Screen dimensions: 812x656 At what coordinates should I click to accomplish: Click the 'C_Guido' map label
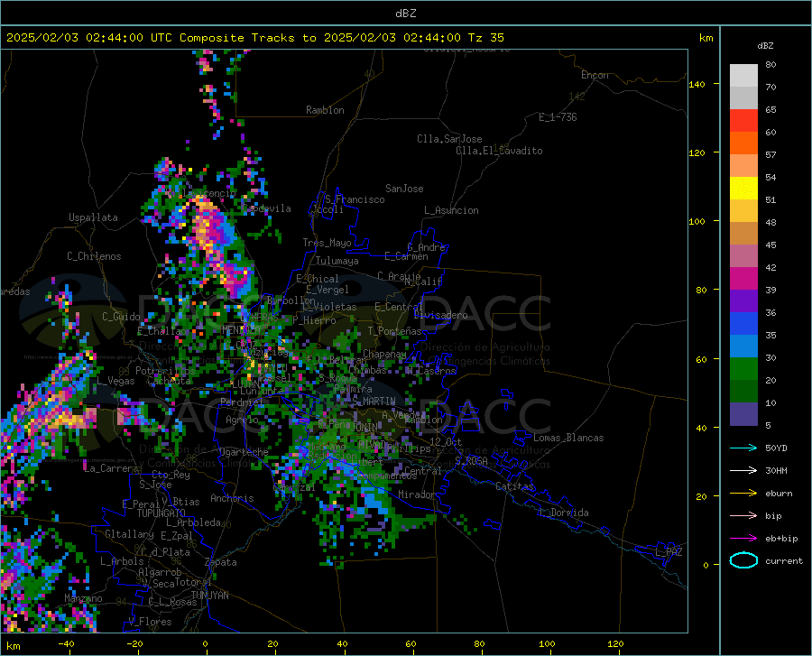(121, 317)
